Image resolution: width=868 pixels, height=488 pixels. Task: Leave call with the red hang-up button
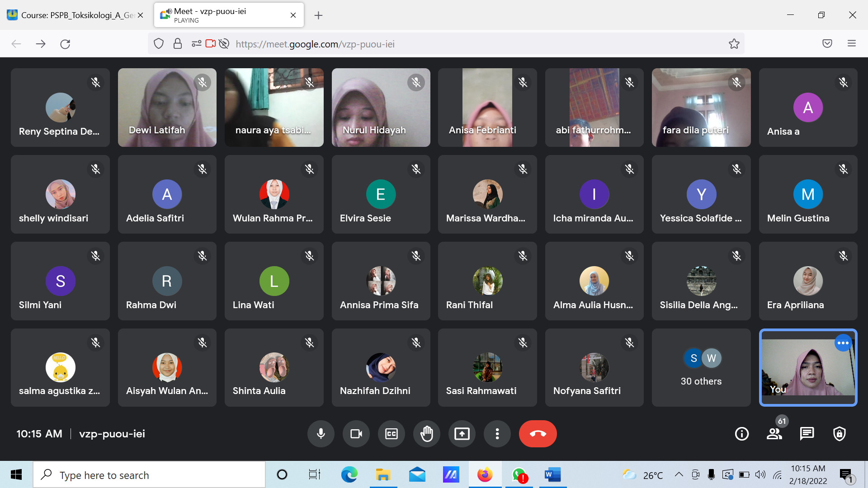tap(538, 434)
